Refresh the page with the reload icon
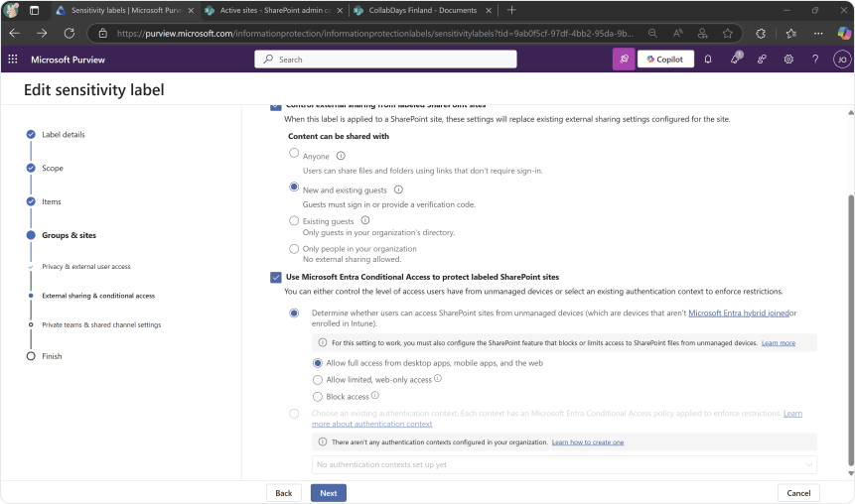Viewport: 855px width, 504px height. 70,34
